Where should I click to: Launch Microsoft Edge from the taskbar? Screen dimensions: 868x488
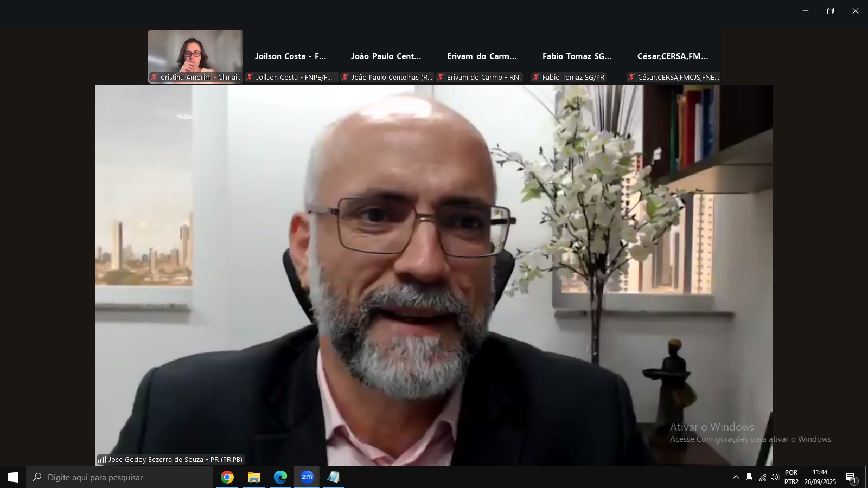(280, 477)
